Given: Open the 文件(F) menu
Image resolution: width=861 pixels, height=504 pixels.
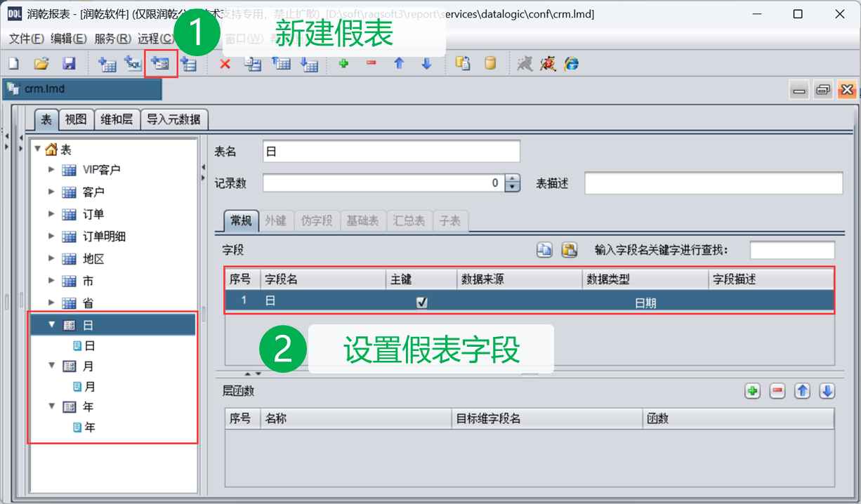Looking at the screenshot, I should pyautogui.click(x=27, y=39).
